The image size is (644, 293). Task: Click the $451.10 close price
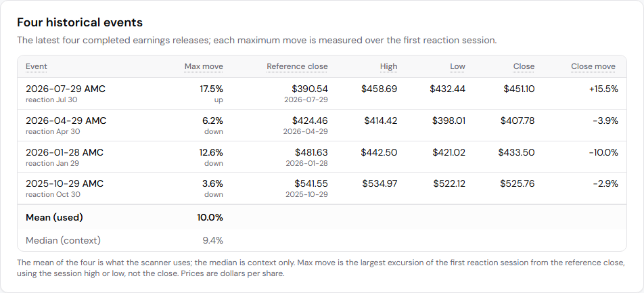(x=519, y=89)
